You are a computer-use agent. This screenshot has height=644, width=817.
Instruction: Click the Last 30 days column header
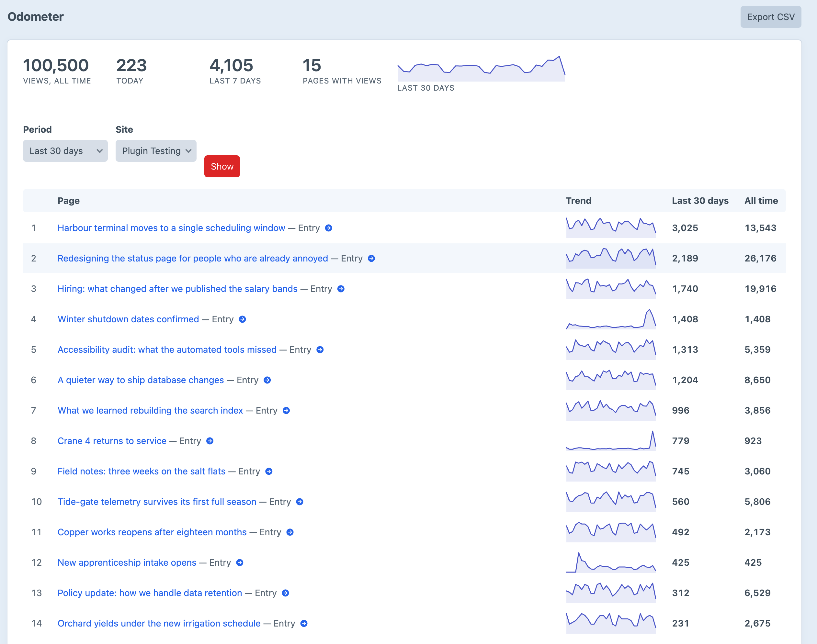coord(700,201)
